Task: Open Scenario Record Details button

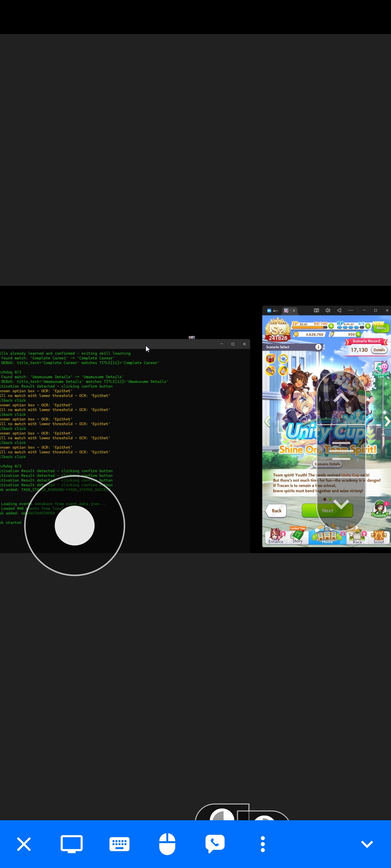Action: pyautogui.click(x=379, y=350)
